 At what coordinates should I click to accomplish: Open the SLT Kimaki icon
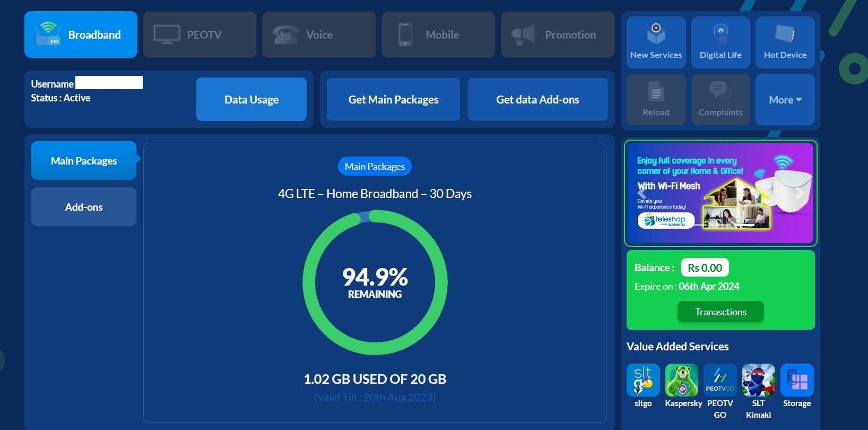759,380
